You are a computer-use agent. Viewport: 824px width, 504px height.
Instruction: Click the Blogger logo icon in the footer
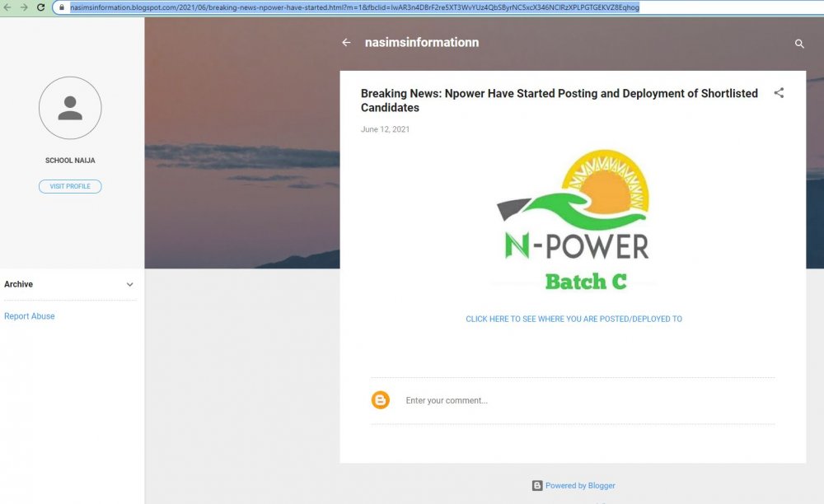[x=537, y=486]
